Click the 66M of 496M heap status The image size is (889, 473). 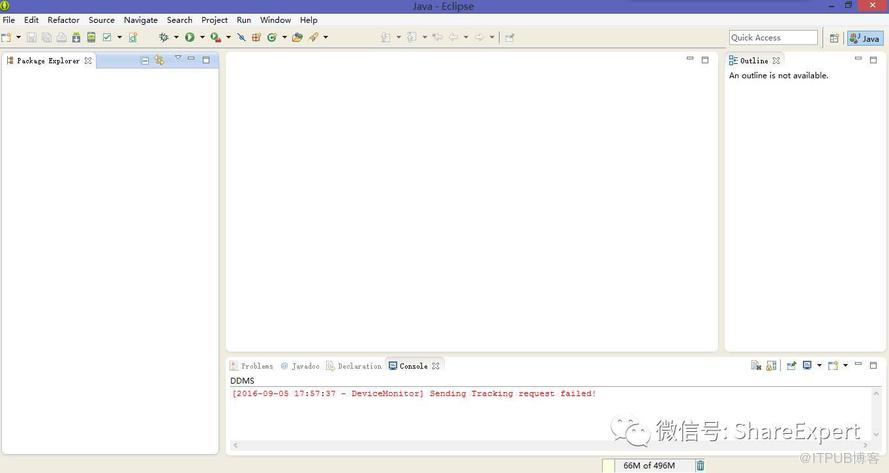pyautogui.click(x=649, y=466)
